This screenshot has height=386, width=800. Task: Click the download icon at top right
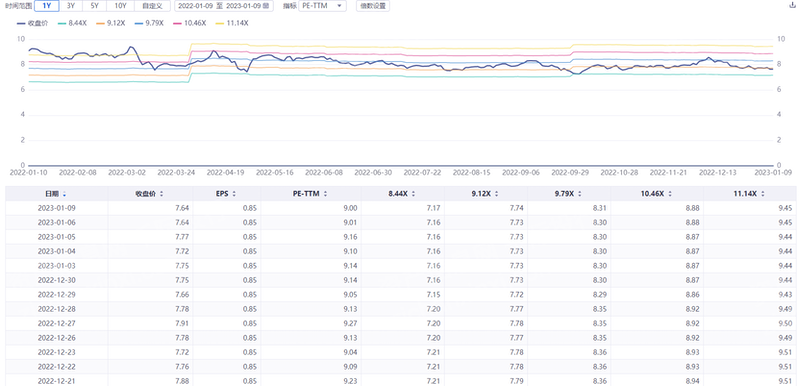tap(792, 6)
